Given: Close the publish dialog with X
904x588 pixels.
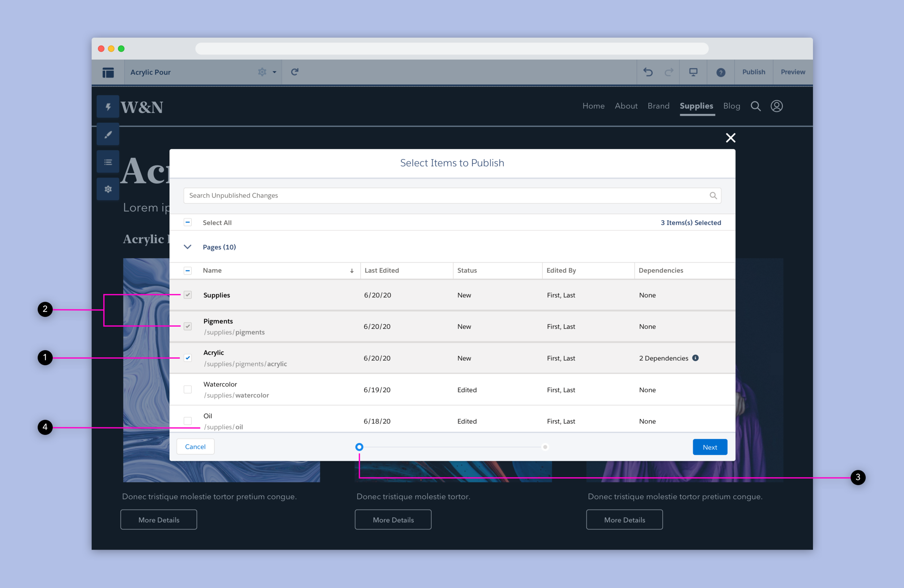Looking at the screenshot, I should [730, 137].
